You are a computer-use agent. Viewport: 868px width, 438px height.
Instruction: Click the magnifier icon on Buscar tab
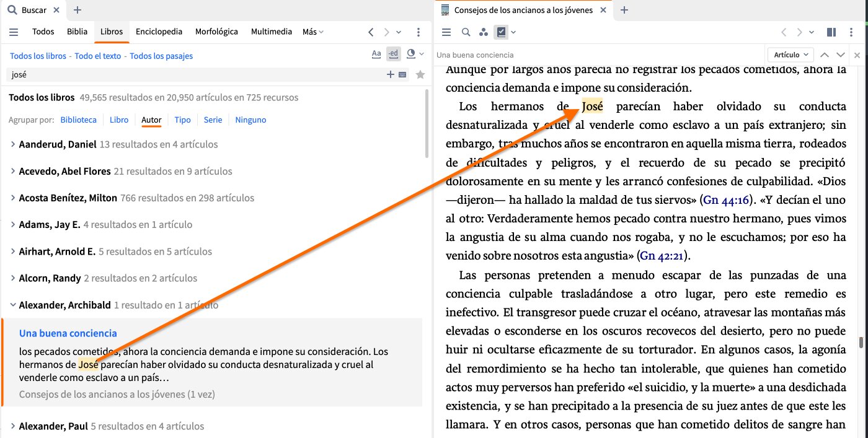12,10
